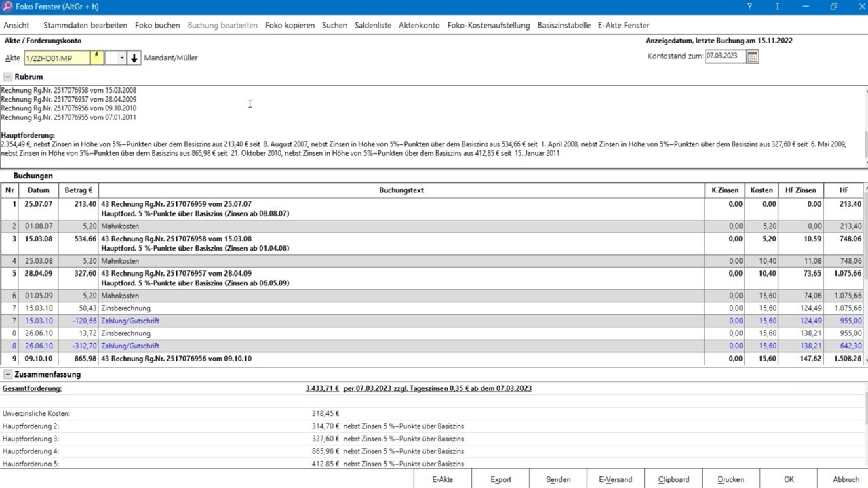The width and height of the screenshot is (868, 488).
Task: Click the Kosten column header
Action: pos(762,190)
